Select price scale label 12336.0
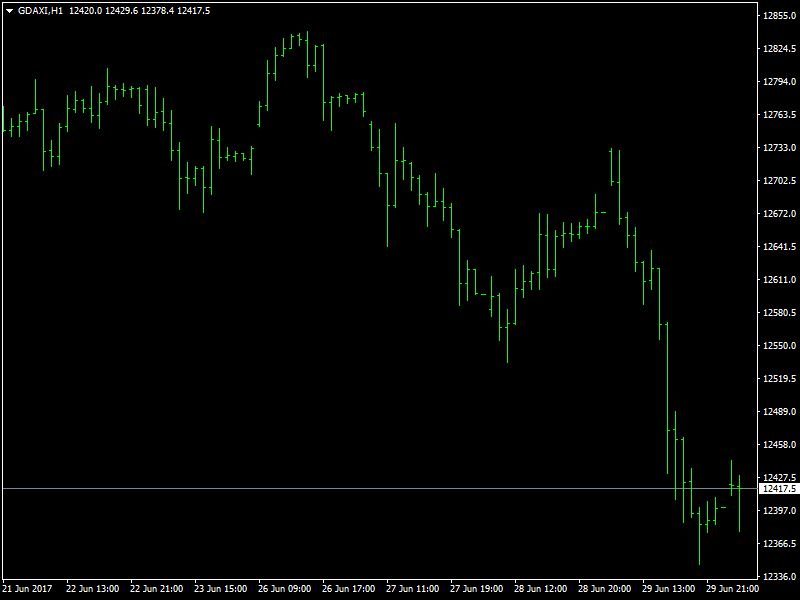 [x=779, y=577]
